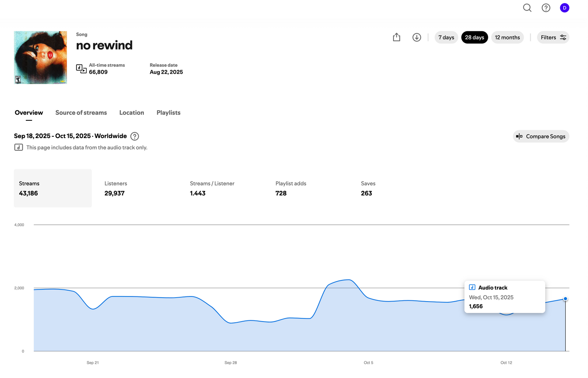Click the share export icon

[396, 37]
